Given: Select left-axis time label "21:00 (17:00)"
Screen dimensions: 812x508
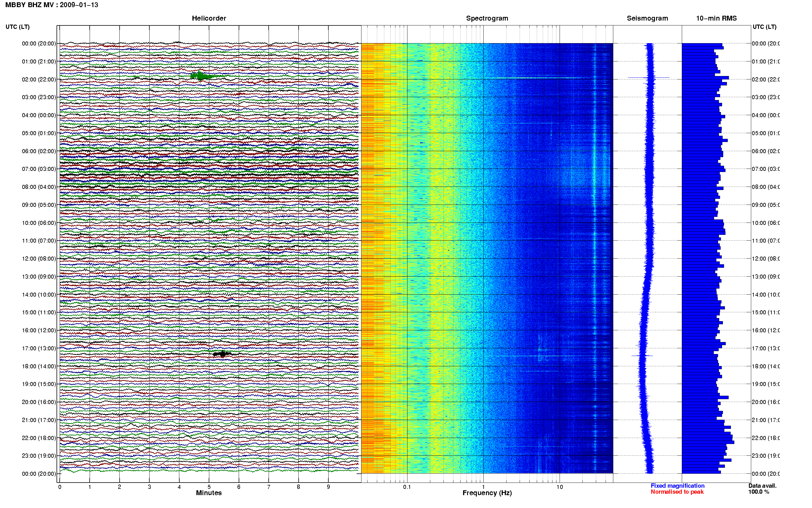Looking at the screenshot, I should (39, 420).
